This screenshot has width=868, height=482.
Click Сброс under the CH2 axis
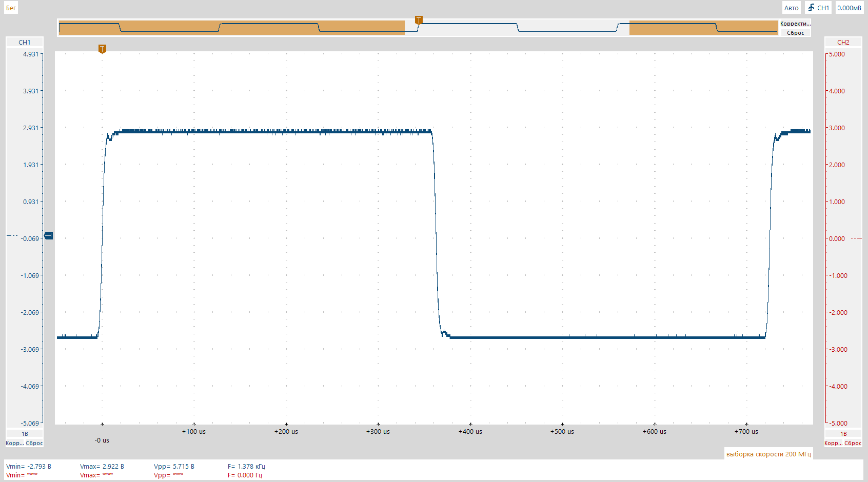click(853, 443)
